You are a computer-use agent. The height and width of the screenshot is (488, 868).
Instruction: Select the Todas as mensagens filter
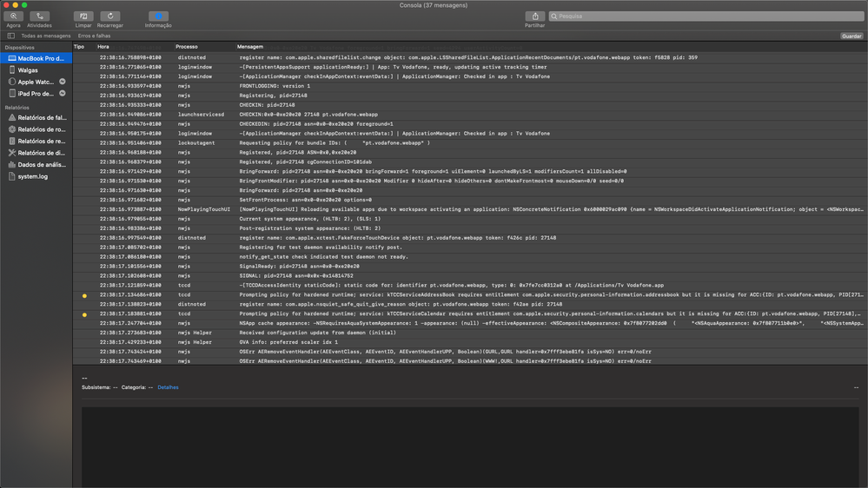46,36
